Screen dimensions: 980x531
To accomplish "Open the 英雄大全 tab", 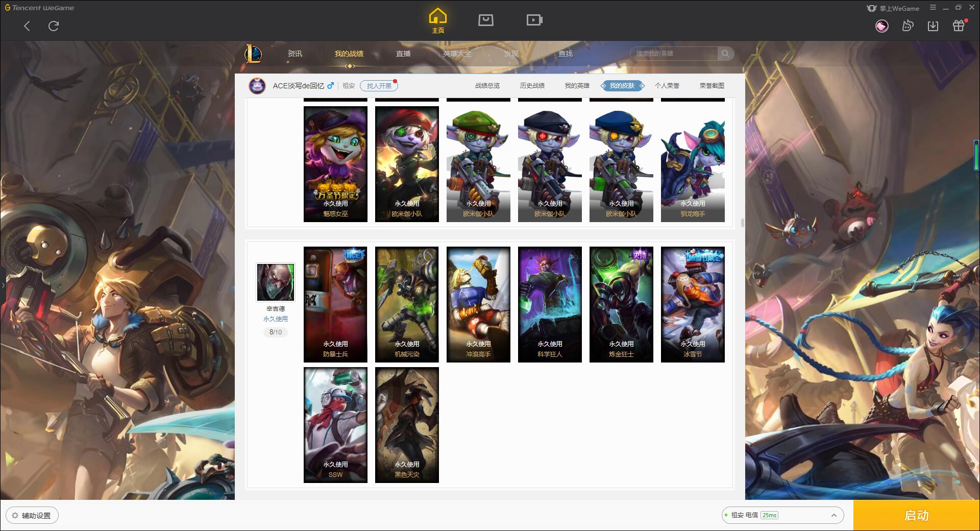I will (x=457, y=54).
